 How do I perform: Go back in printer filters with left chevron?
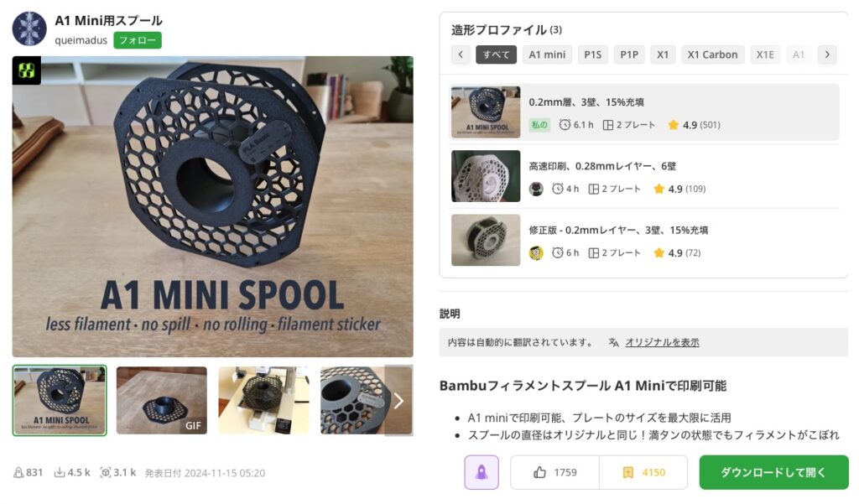tap(461, 55)
